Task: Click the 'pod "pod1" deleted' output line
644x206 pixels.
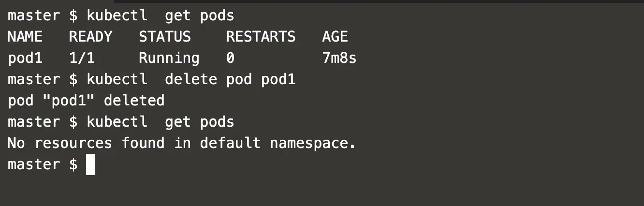Action: [x=86, y=101]
